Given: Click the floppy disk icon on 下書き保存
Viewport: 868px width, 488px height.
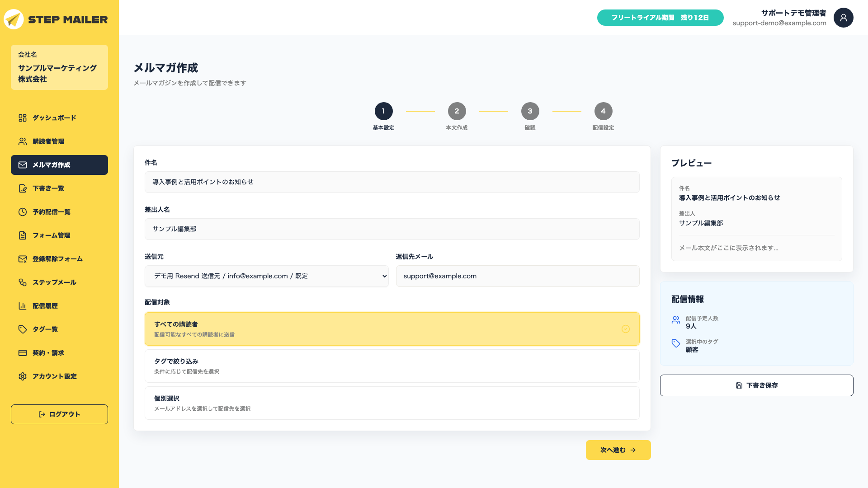Looking at the screenshot, I should click(739, 385).
